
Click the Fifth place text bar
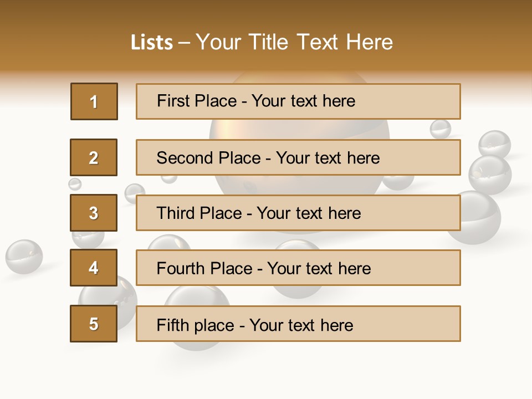click(298, 324)
